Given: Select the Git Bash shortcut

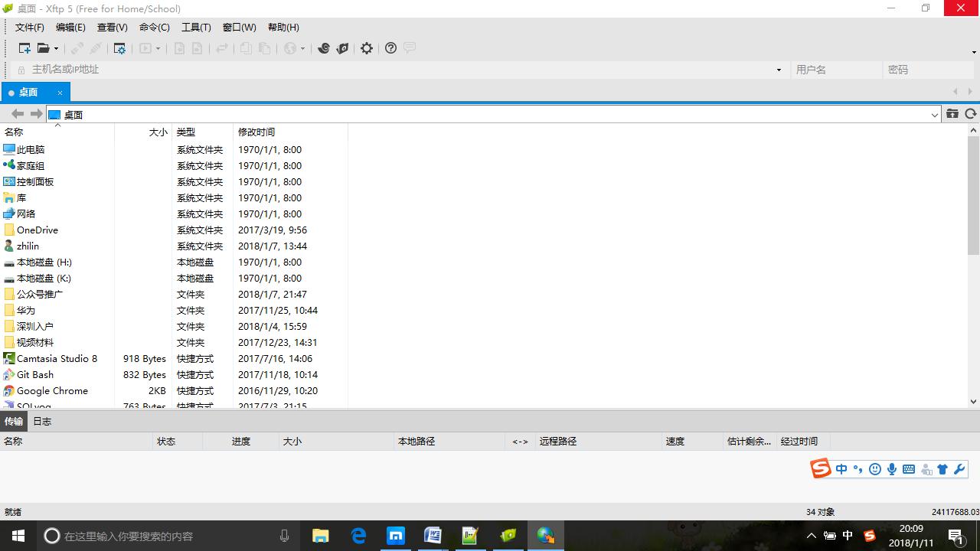Looking at the screenshot, I should pos(34,374).
